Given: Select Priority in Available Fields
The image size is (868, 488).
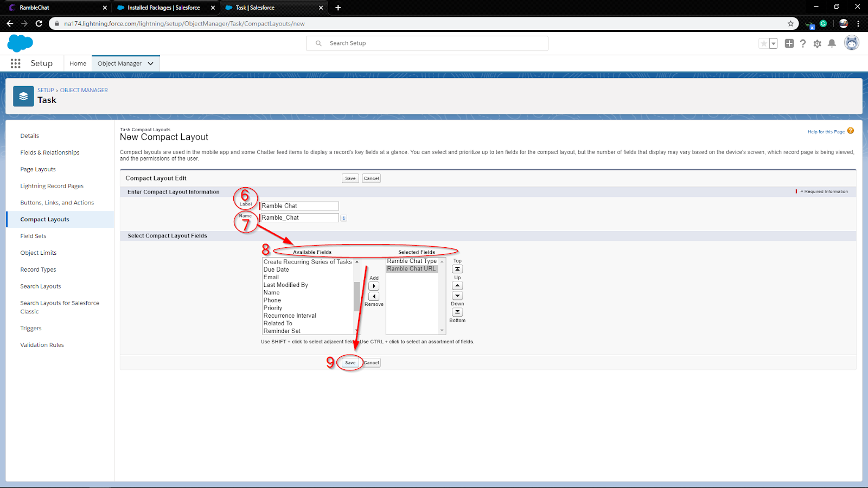Looking at the screenshot, I should [x=273, y=308].
